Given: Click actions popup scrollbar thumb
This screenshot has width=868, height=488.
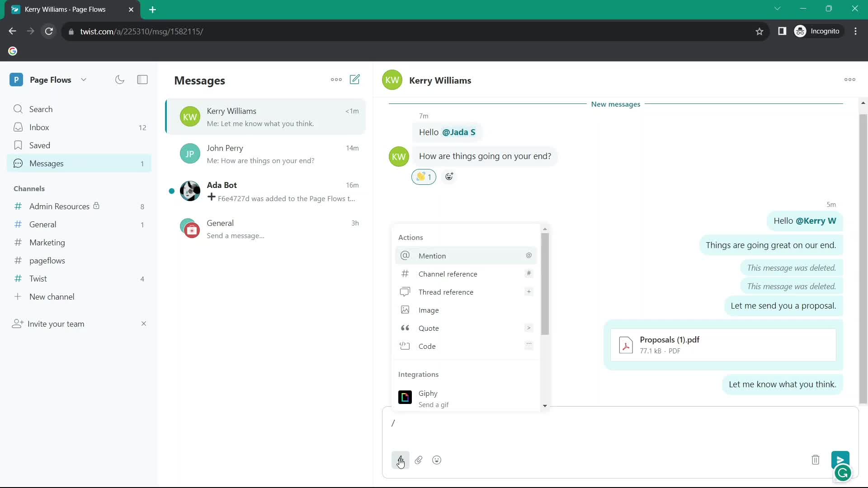Looking at the screenshot, I should point(545,284).
